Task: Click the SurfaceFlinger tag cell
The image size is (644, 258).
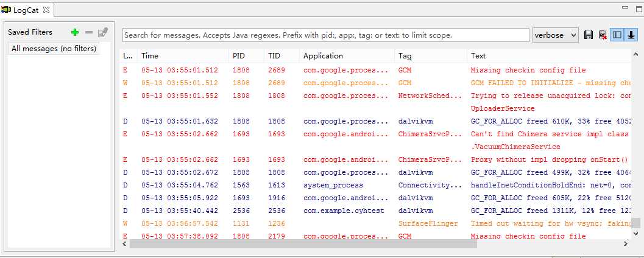Action: (x=428, y=223)
